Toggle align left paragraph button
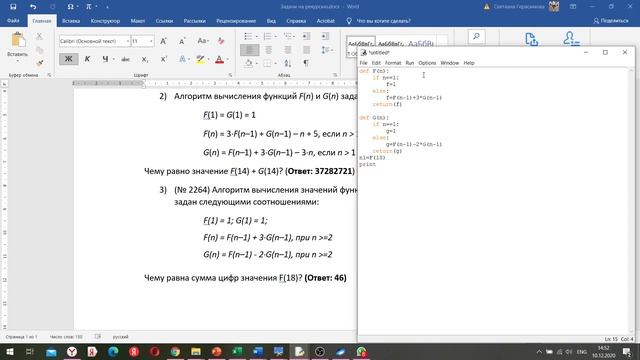 pyautogui.click(x=249, y=50)
